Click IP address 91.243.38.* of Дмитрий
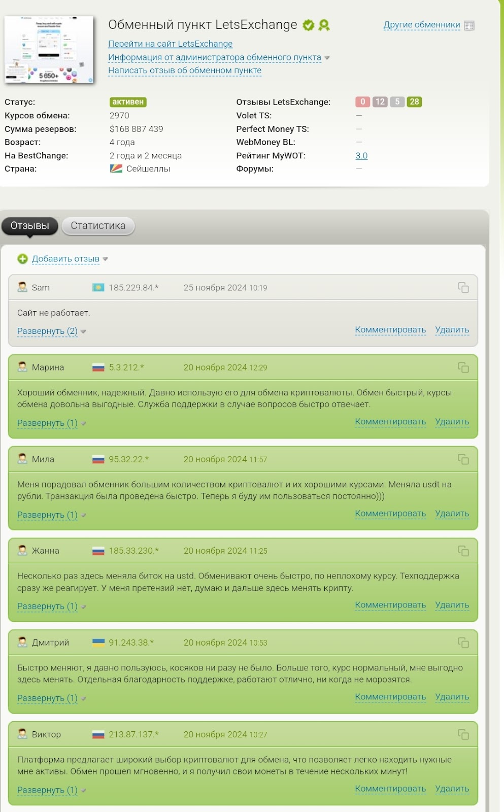This screenshot has height=812, width=504. [x=131, y=642]
